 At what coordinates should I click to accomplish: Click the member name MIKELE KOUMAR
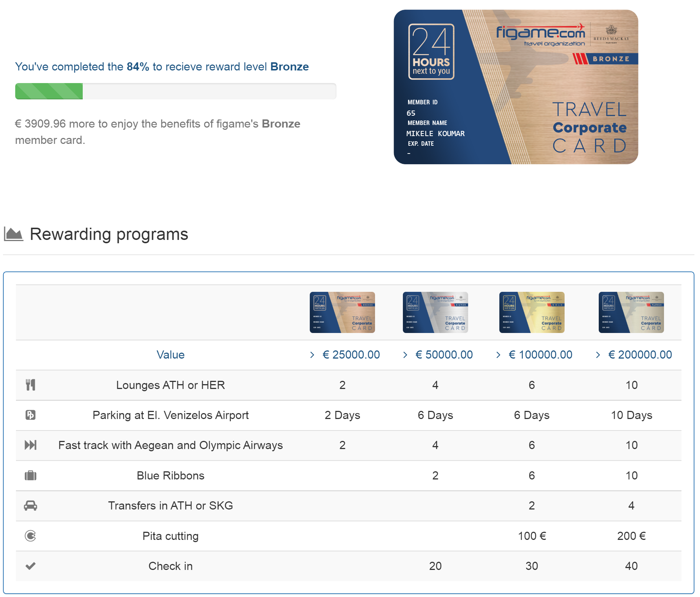pyautogui.click(x=436, y=133)
